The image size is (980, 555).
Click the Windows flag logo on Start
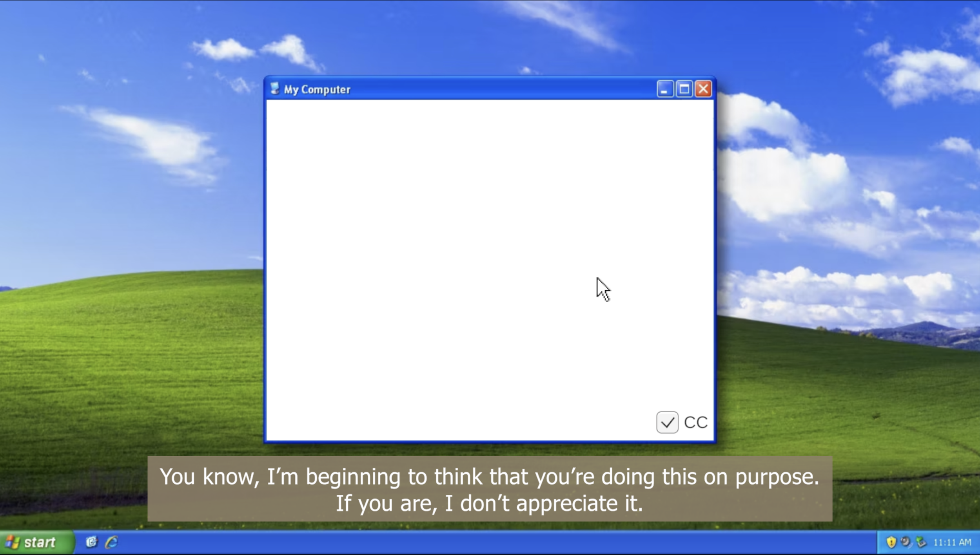[13, 542]
